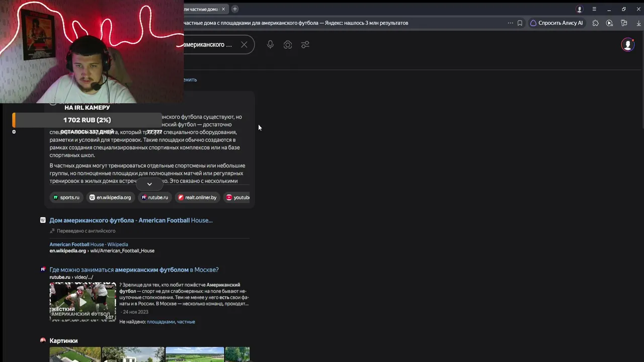Click the Wikipedia favicon beside the first result
Image resolution: width=644 pixels, height=362 pixels.
(x=43, y=220)
